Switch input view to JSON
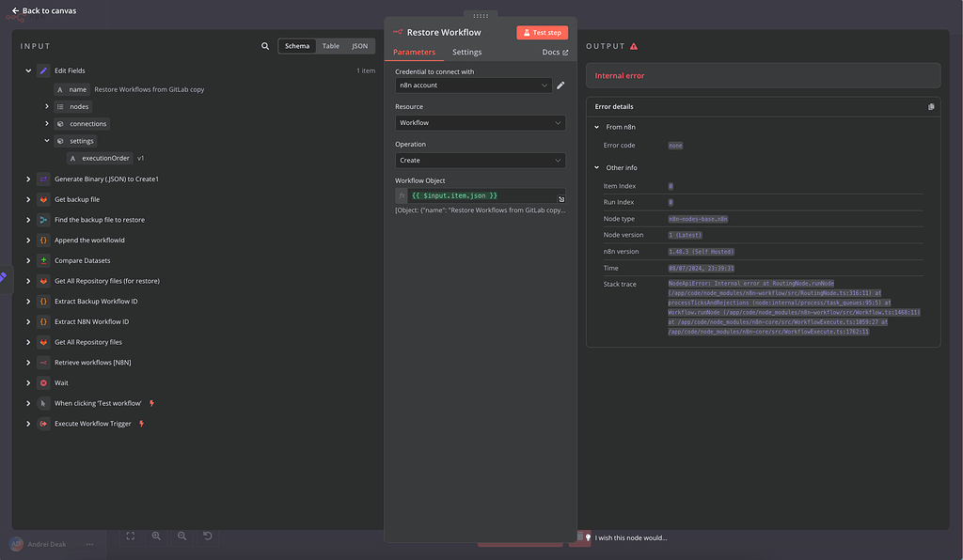Viewport: 963px width, 560px height. [x=359, y=46]
